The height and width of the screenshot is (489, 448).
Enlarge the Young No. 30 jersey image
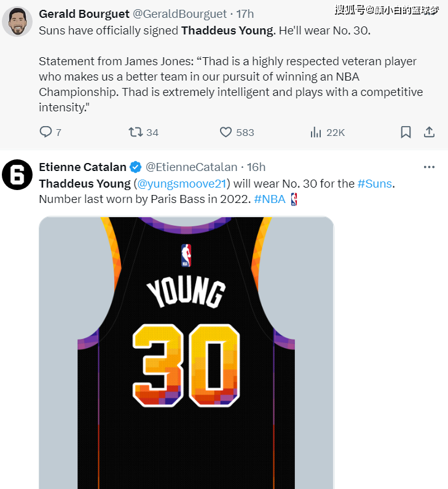[186, 351]
